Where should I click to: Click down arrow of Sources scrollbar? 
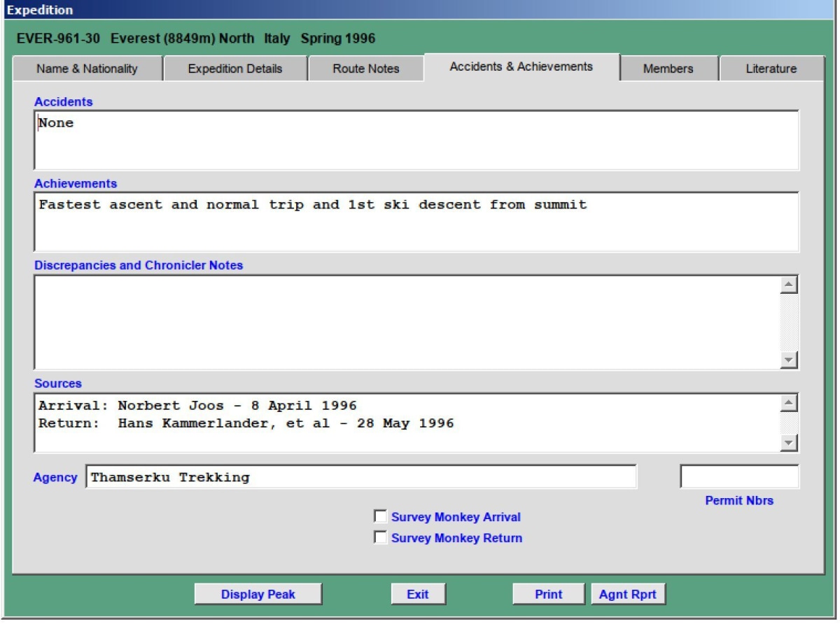coord(789,443)
